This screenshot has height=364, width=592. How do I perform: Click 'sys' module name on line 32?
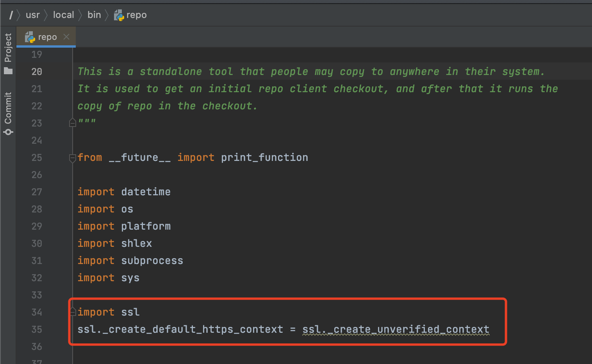click(x=130, y=278)
